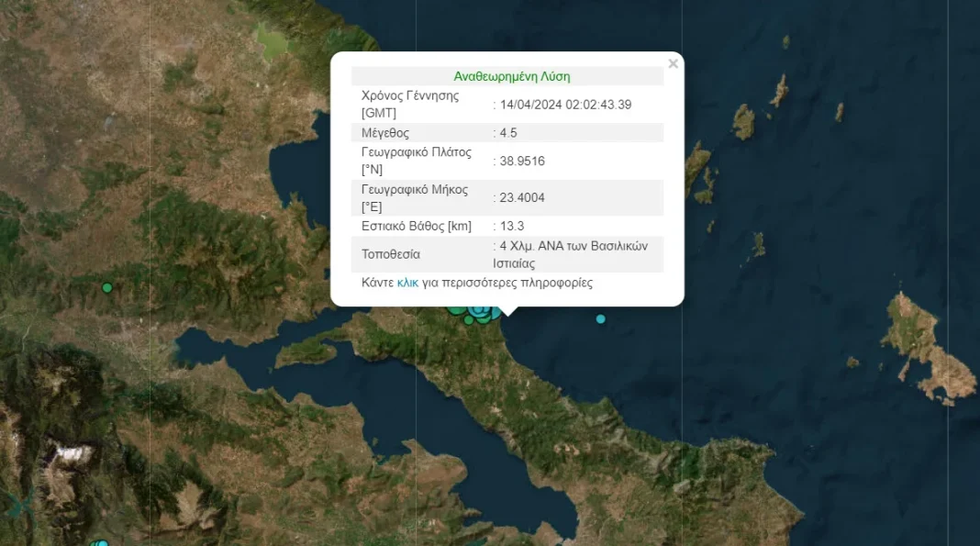Click the earthquake marker cluster below the popup
Viewport: 980px width, 546px height.
473,314
